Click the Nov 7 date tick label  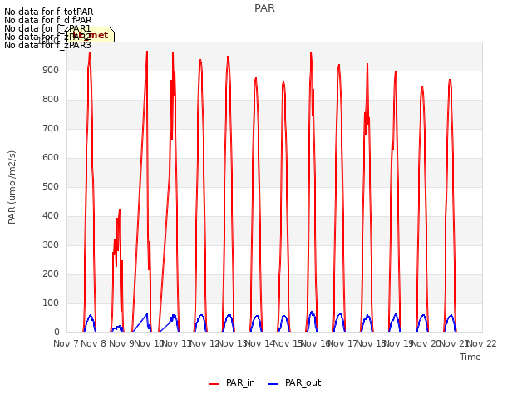(66, 343)
